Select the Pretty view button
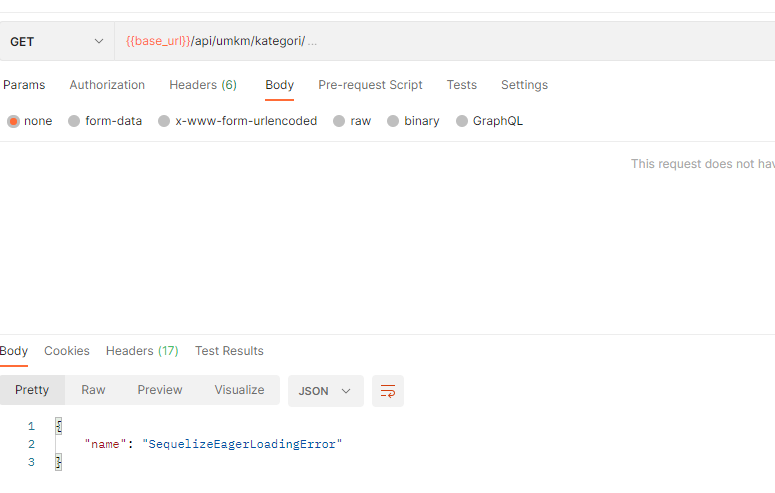Image resolution: width=775 pixels, height=493 pixels. [x=32, y=390]
